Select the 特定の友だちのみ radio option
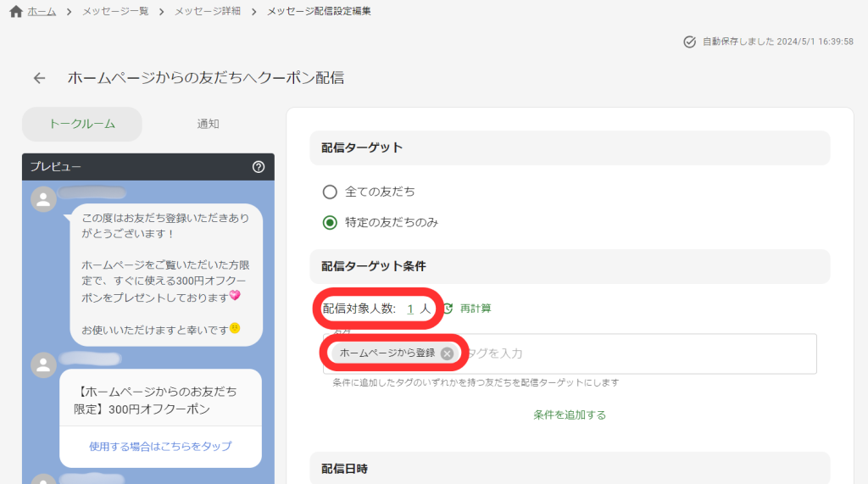The height and width of the screenshot is (484, 868). click(330, 223)
